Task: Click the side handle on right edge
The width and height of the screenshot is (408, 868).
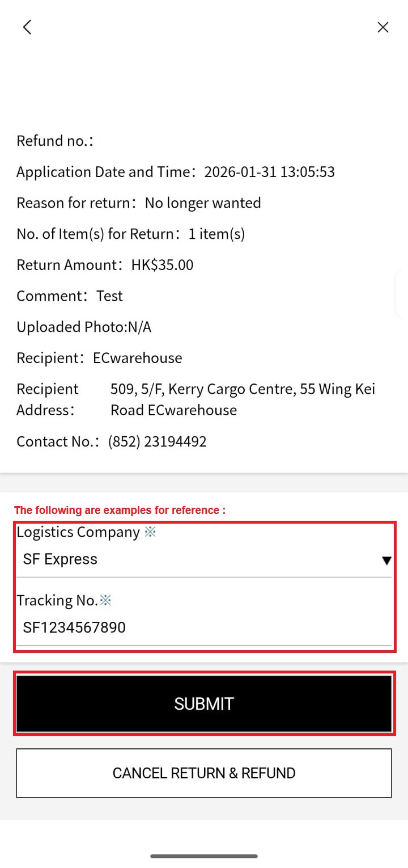Action: [x=402, y=293]
